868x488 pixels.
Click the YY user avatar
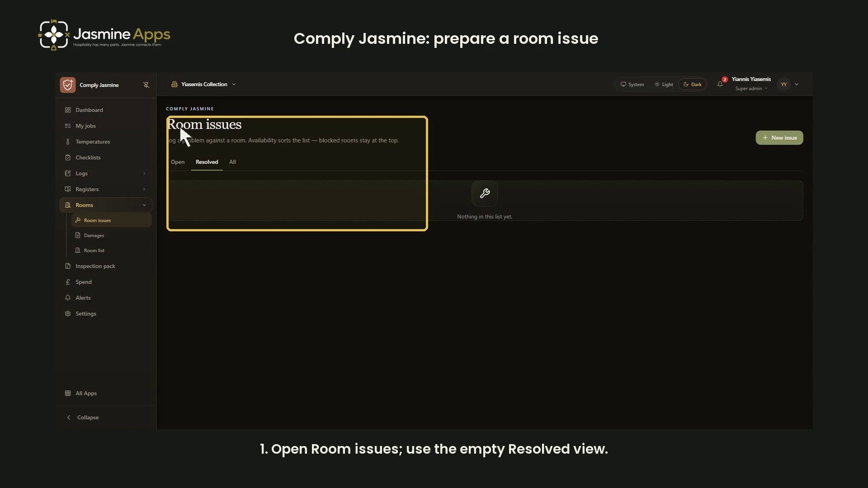[x=784, y=84]
